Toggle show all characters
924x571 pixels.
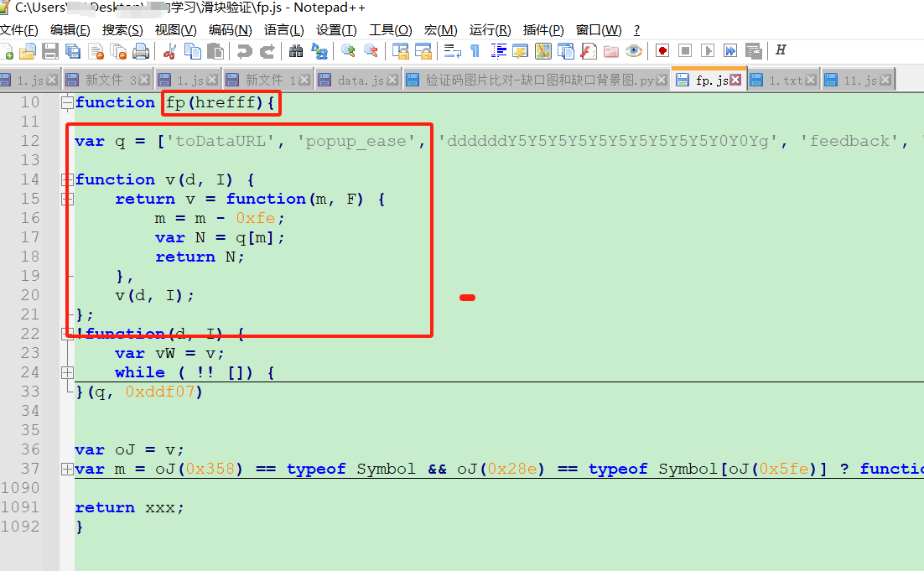point(475,50)
